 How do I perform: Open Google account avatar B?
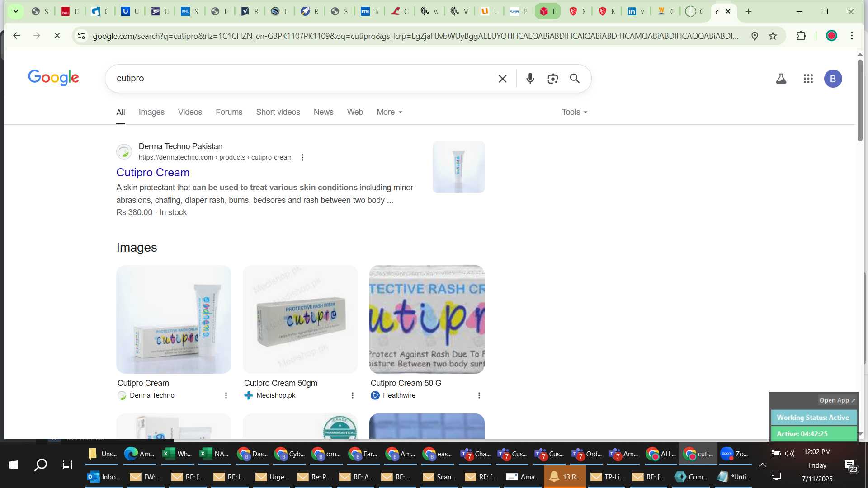click(x=833, y=79)
